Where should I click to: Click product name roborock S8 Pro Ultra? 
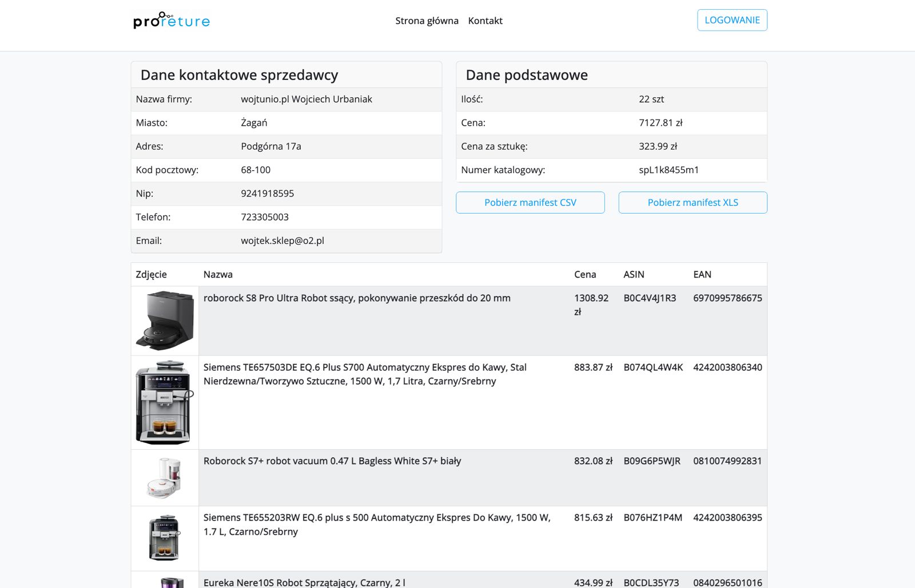pos(357,298)
